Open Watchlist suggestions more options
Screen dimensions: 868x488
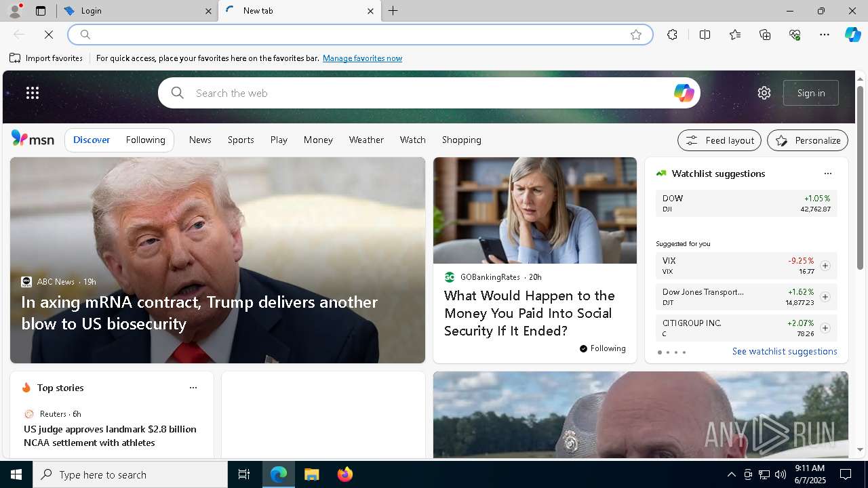pyautogui.click(x=827, y=174)
